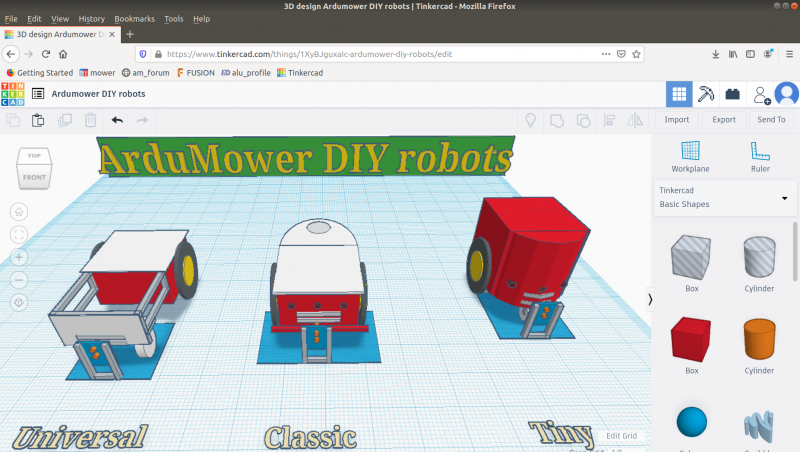Click the Copy toolbar icon
The image size is (800, 452).
[x=13, y=120]
